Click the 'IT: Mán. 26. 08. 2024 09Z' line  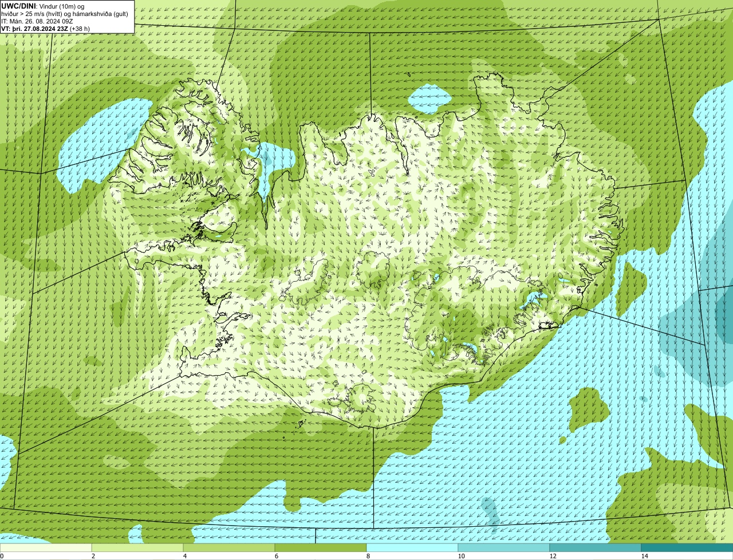coord(37,21)
